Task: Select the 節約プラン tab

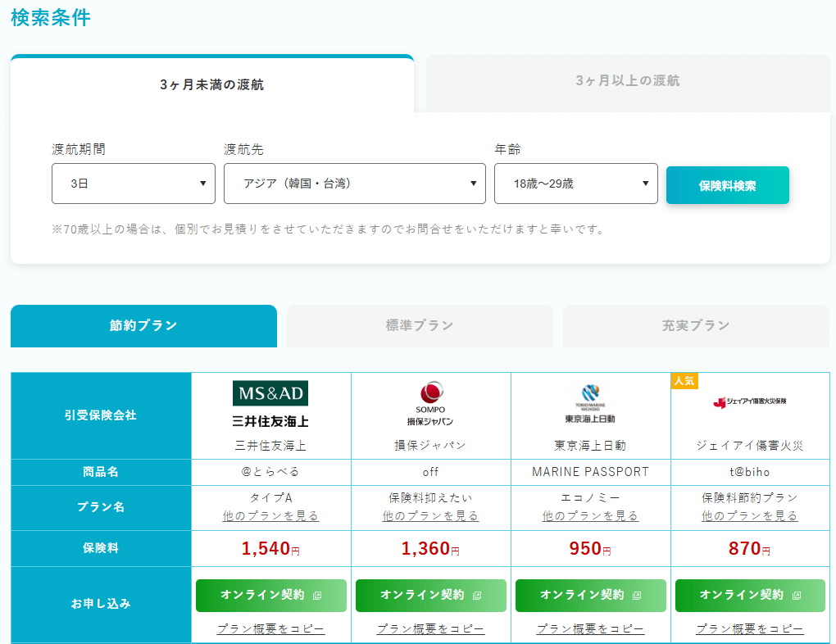Action: click(143, 326)
